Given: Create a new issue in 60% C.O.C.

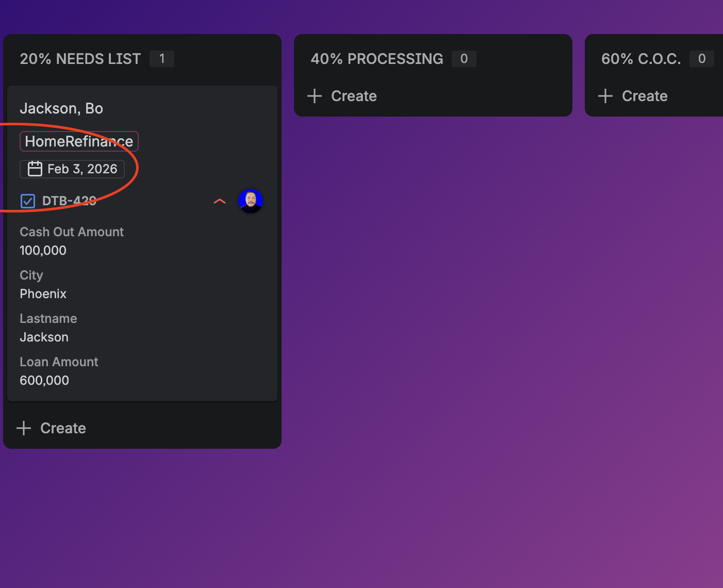Looking at the screenshot, I should 633,96.
